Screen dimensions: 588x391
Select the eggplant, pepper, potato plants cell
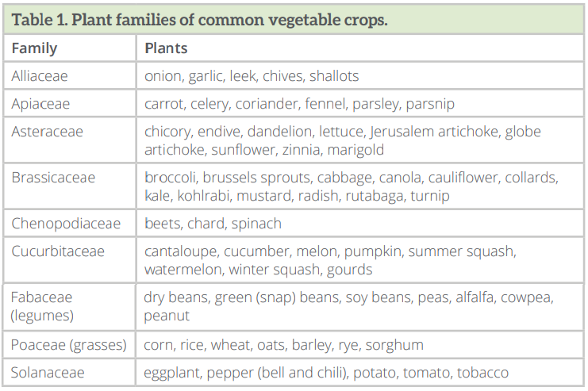tap(326, 372)
